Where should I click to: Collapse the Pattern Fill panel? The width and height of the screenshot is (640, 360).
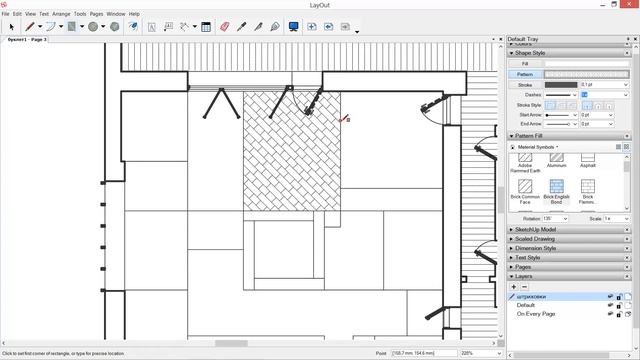click(x=569, y=136)
